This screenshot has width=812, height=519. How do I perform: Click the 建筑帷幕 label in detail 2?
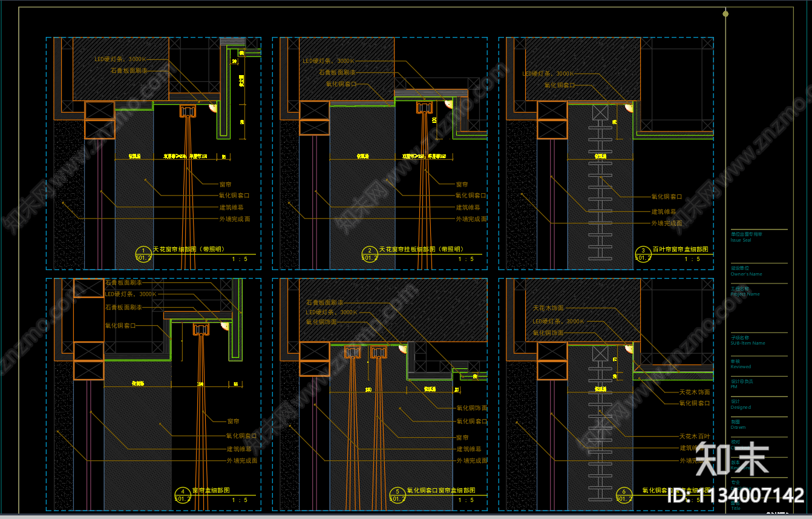[x=468, y=207]
